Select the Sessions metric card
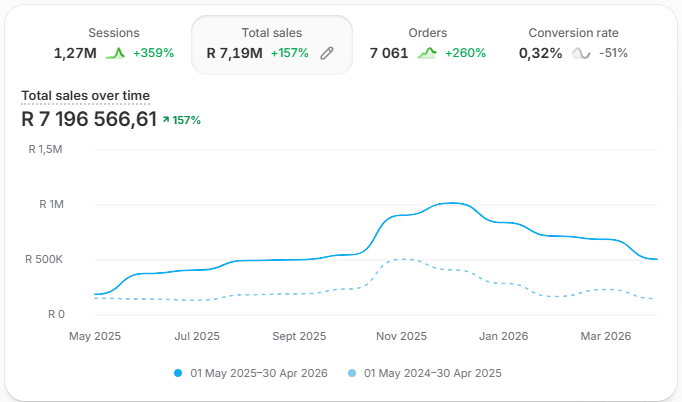This screenshot has width=682, height=402. pyautogui.click(x=114, y=45)
